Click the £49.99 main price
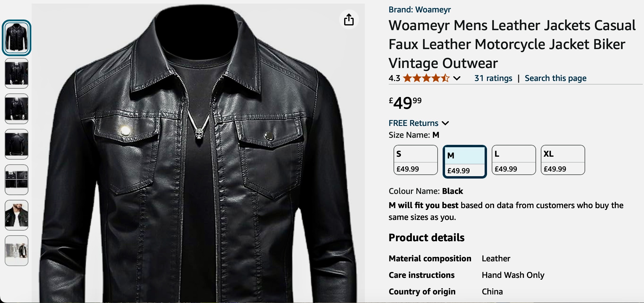644x303 pixels. click(405, 103)
